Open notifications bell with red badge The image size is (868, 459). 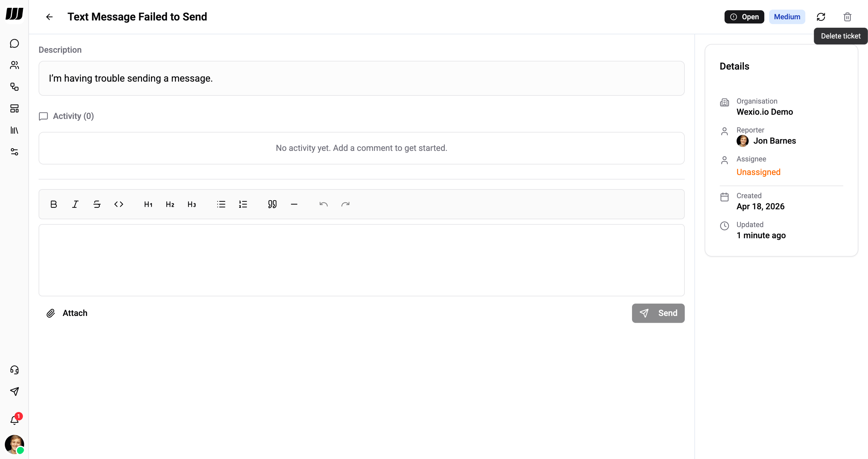[14, 420]
